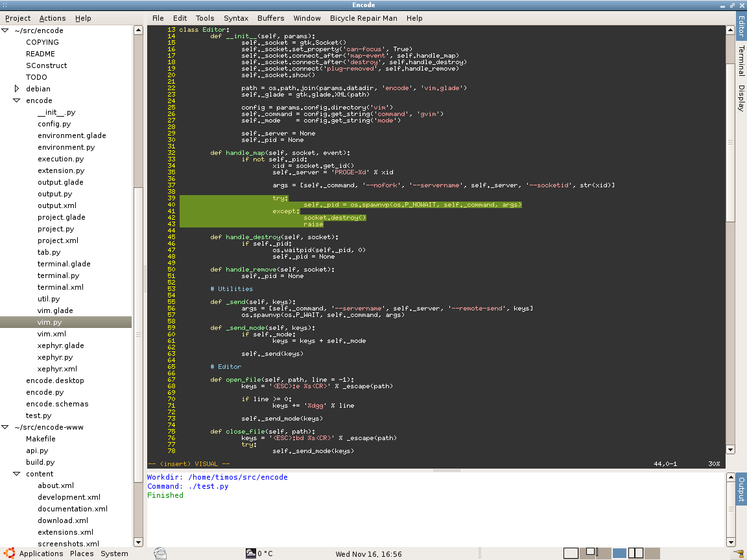Open the Tools menu
747x560 pixels.
pos(205,18)
